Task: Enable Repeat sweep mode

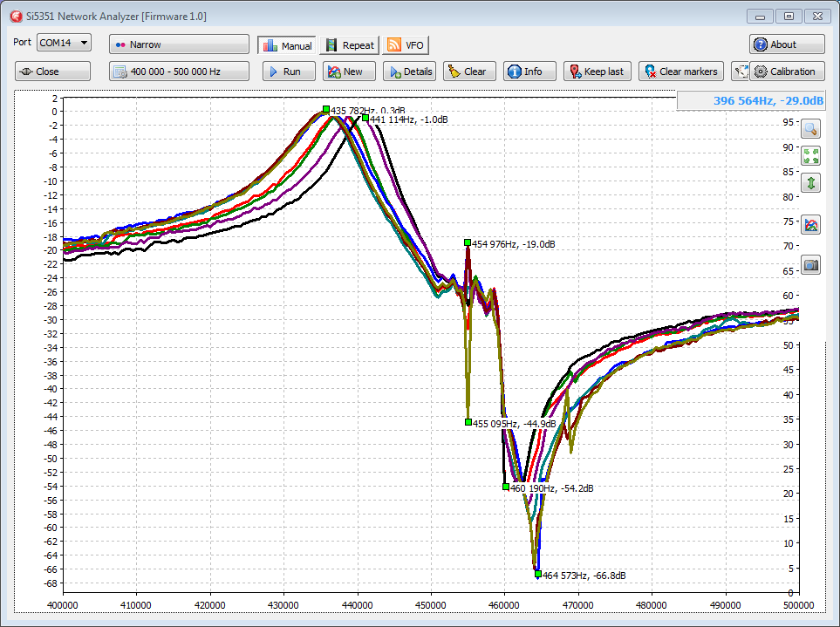Action: [x=349, y=45]
